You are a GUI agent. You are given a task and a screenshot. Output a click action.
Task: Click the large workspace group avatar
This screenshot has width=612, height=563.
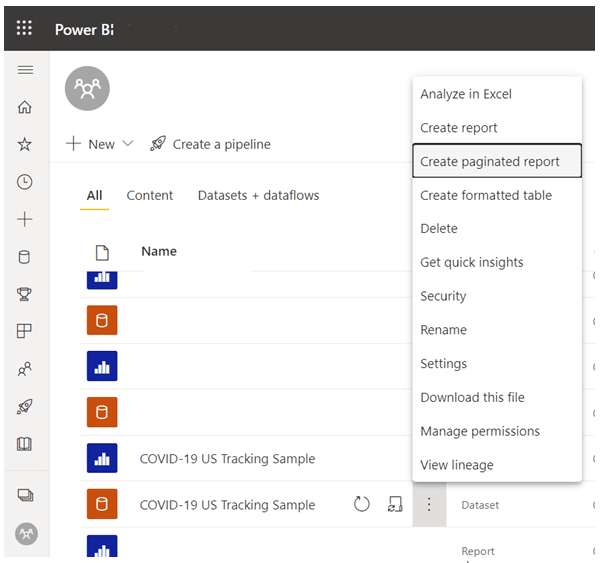(87, 88)
